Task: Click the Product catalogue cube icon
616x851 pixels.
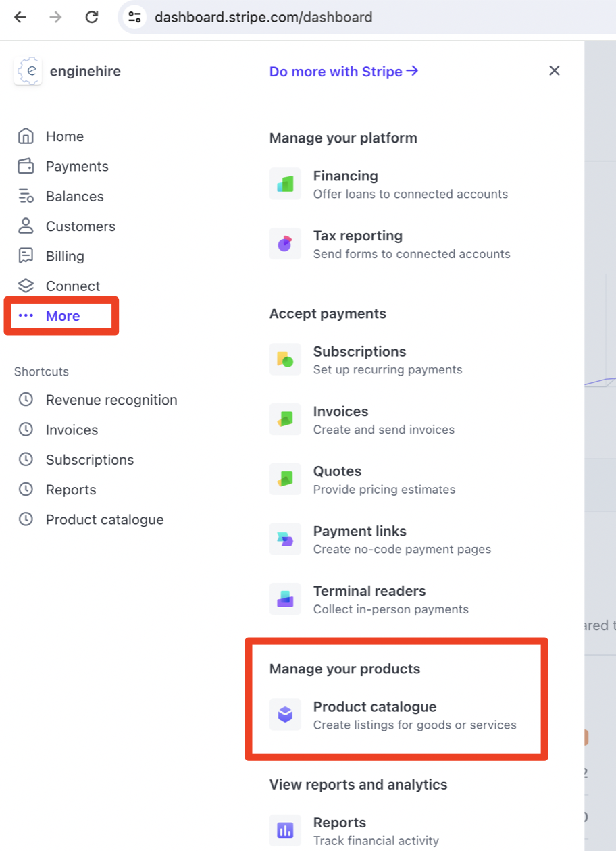Action: (x=285, y=715)
